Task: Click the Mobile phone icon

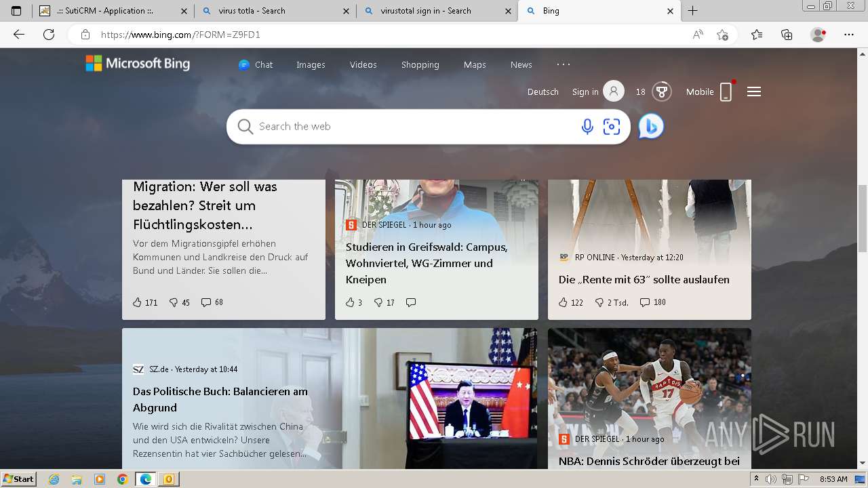Action: coord(726,91)
